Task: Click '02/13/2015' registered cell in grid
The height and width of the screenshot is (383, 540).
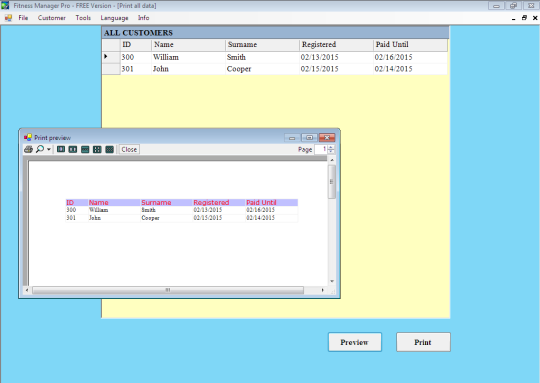Action: tap(336, 57)
